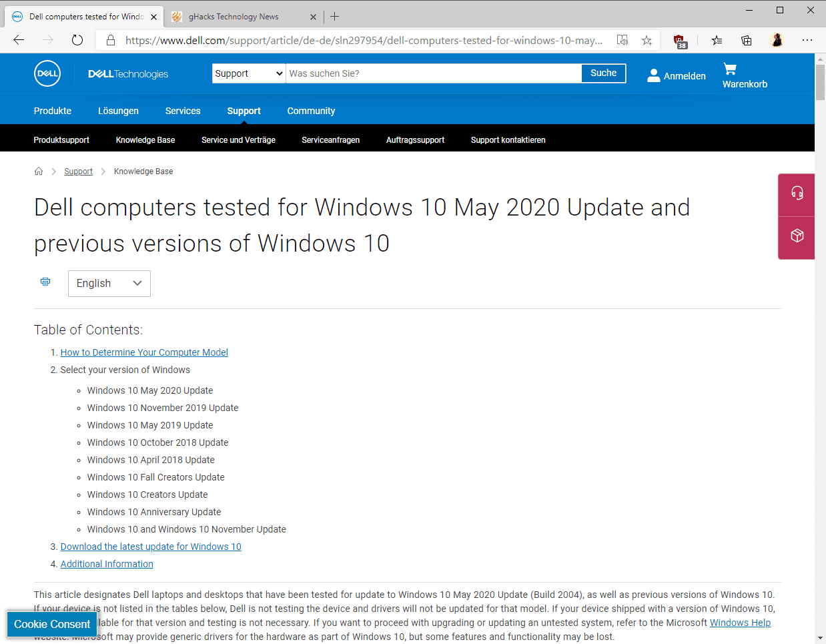Screen dimensions: 826x644
Task: Open uBlock extension icon with badge
Action: tap(680, 41)
